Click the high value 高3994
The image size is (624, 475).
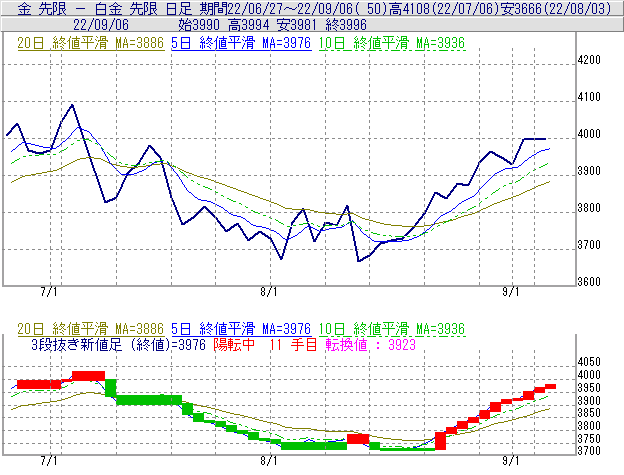pyautogui.click(x=249, y=25)
